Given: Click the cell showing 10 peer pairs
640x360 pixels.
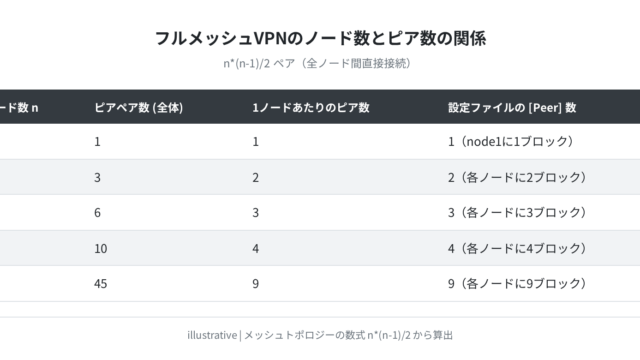Looking at the screenshot, I should pos(101,248).
